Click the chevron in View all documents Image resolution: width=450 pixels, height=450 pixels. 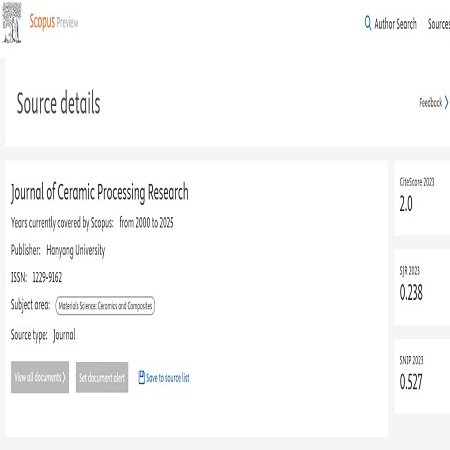click(x=64, y=377)
